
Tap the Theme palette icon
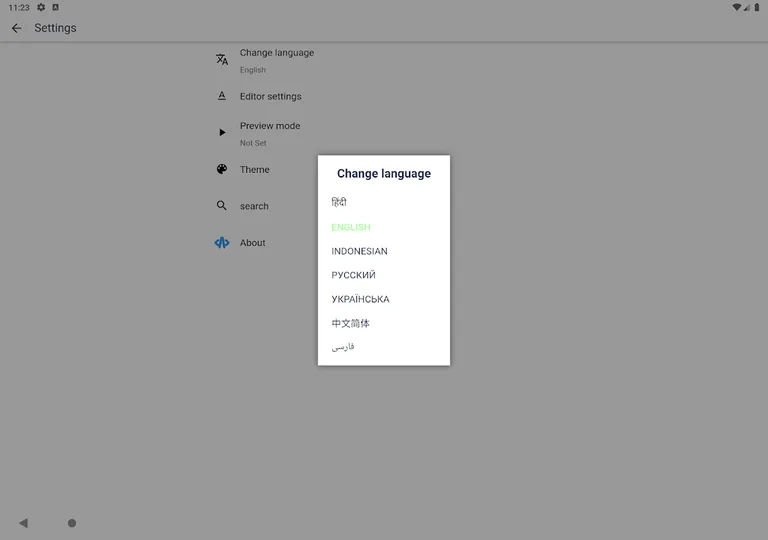coord(222,169)
